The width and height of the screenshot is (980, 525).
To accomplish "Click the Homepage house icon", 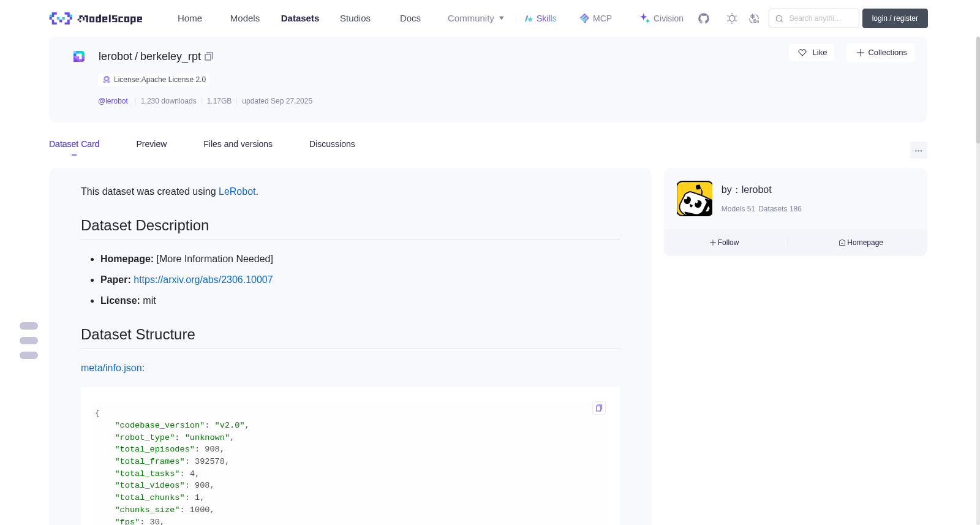I will pos(842,243).
